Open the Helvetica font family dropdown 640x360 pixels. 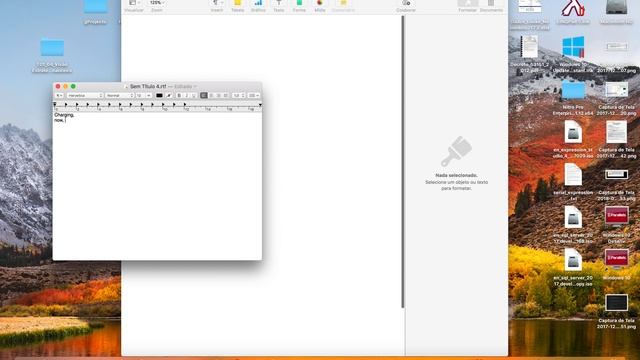click(85, 96)
